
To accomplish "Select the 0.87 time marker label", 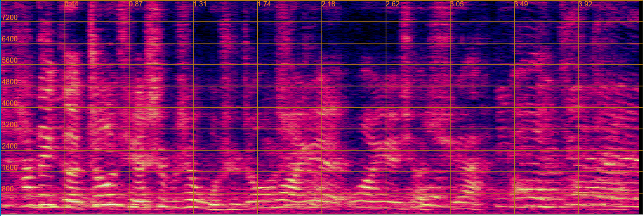I will pyautogui.click(x=136, y=4).
